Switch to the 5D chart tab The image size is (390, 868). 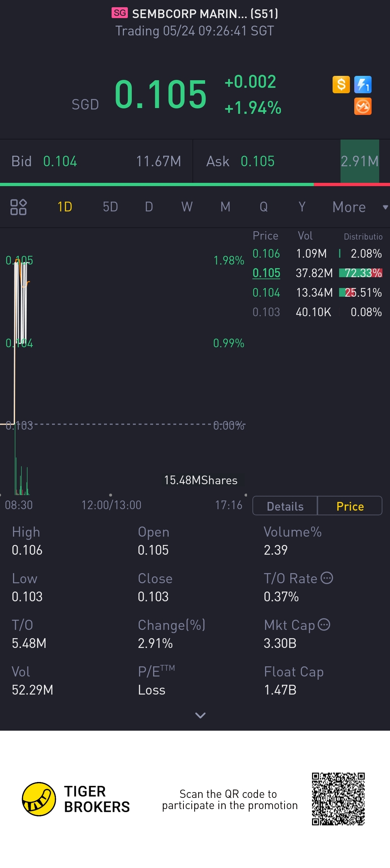(110, 207)
